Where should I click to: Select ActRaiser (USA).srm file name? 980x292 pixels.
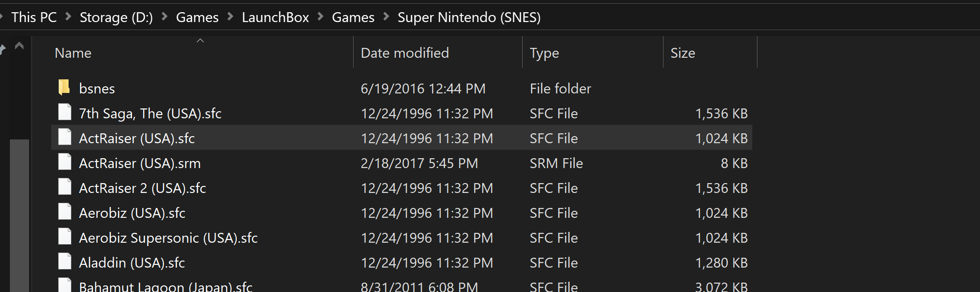(x=139, y=163)
